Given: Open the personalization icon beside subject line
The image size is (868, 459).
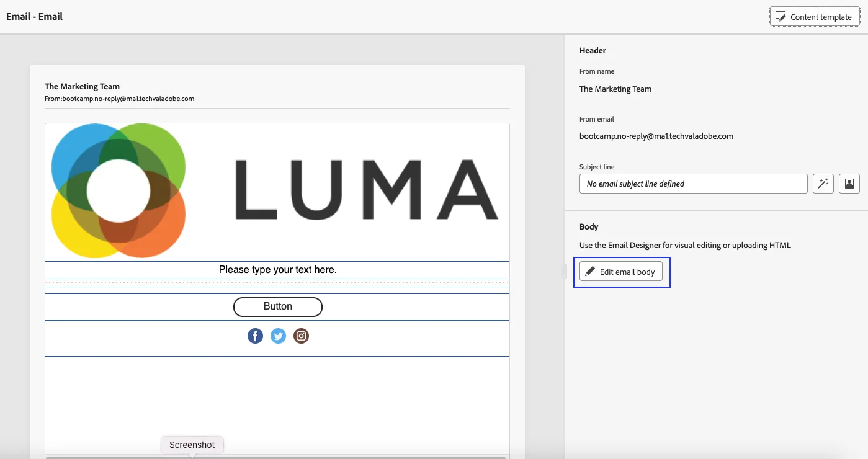Looking at the screenshot, I should click(x=849, y=184).
